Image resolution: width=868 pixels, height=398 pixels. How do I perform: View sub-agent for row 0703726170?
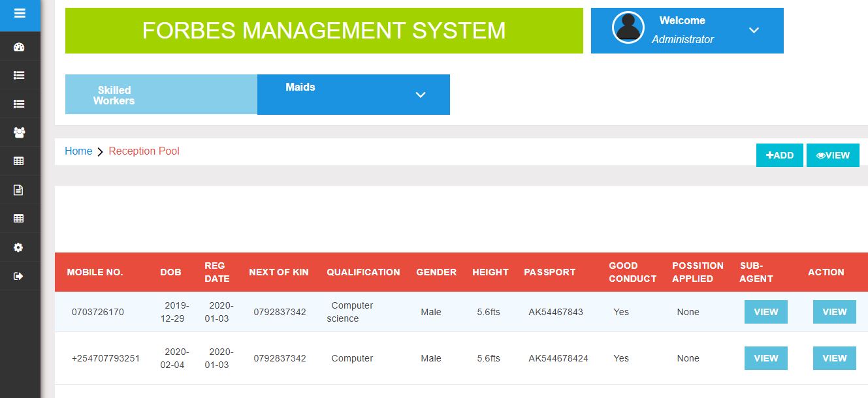click(766, 312)
